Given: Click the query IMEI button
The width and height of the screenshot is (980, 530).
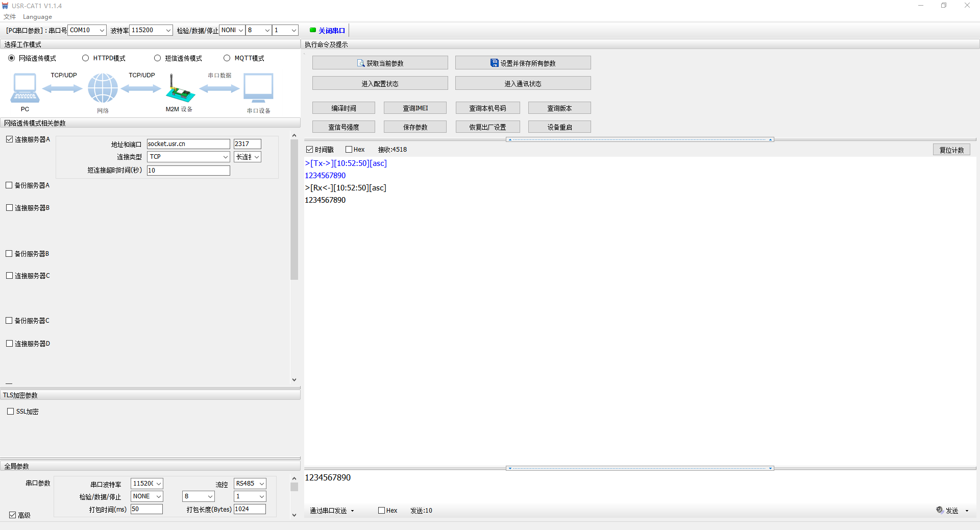Looking at the screenshot, I should tap(415, 108).
